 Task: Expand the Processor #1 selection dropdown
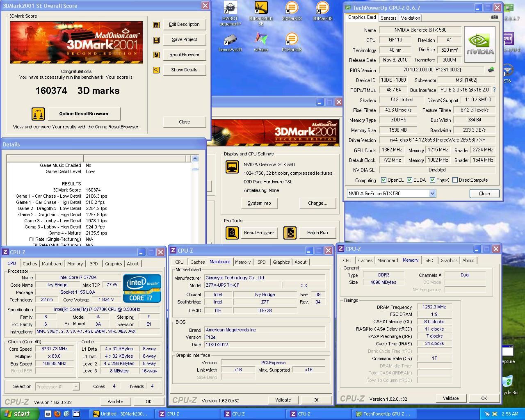(x=76, y=386)
